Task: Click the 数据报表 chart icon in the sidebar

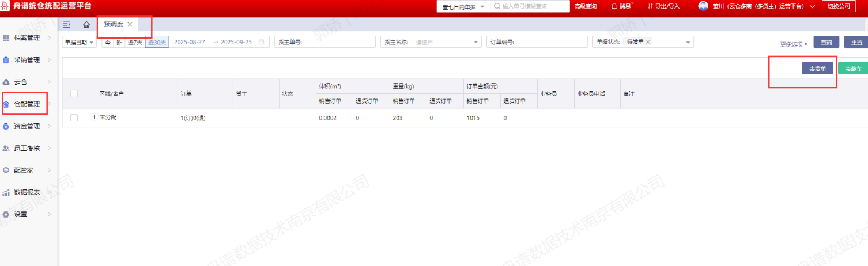Action: tap(6, 192)
